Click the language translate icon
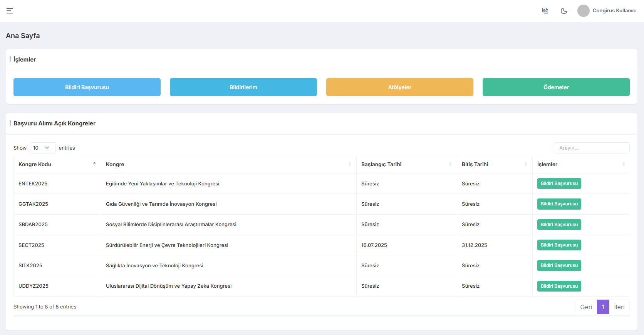Viewport: 644px width, 335px height. (x=545, y=11)
